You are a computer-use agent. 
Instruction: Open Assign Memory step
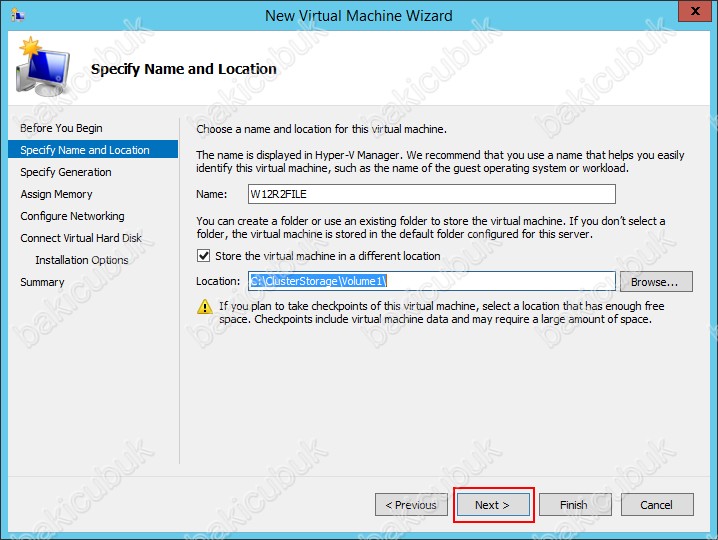click(56, 194)
